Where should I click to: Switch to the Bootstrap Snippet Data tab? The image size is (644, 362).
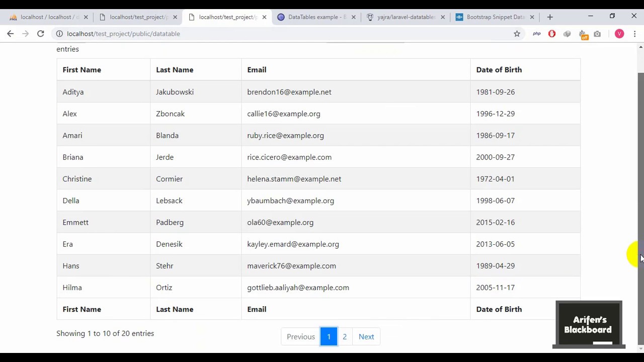pos(494,17)
